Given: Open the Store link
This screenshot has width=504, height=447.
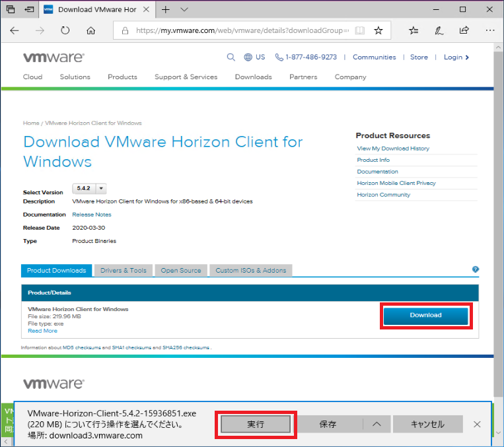Looking at the screenshot, I should (x=419, y=57).
